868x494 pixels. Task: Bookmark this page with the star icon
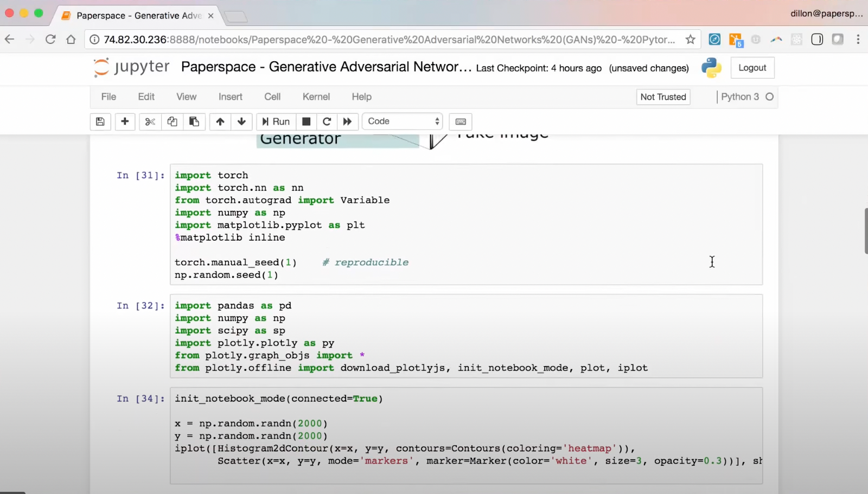coord(690,40)
